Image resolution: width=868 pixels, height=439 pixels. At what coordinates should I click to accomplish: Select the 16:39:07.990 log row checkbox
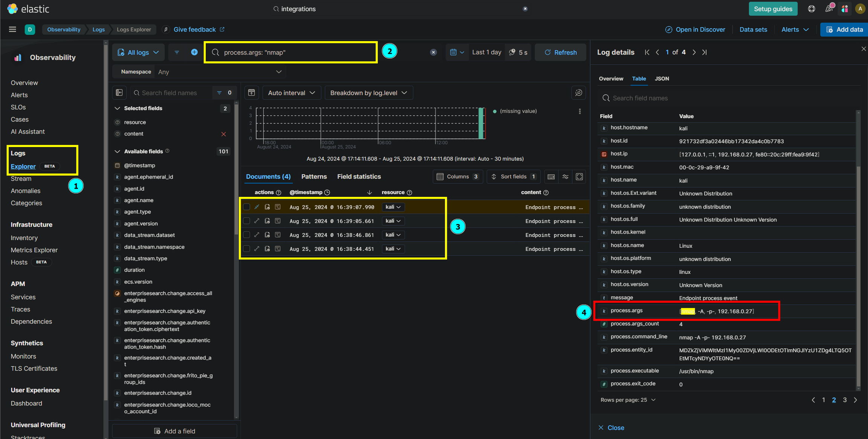[x=246, y=207]
